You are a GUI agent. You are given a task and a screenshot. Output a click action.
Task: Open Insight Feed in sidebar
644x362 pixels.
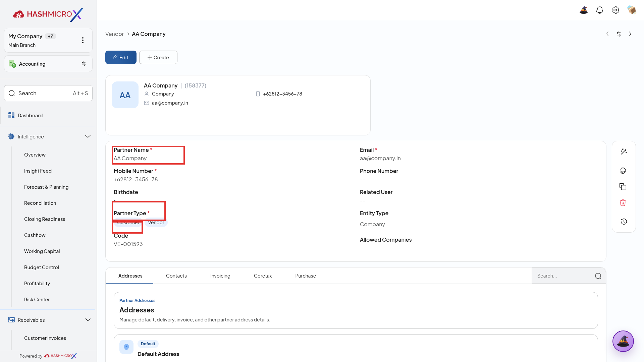(38, 171)
